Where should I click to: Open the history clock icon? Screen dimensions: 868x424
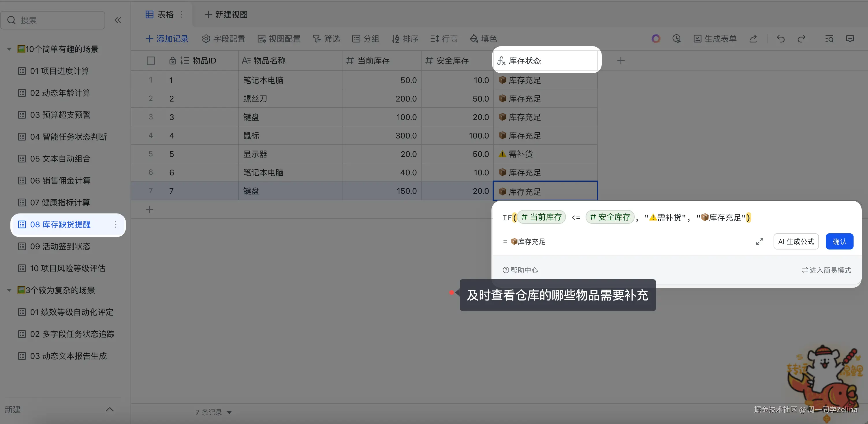(x=676, y=39)
